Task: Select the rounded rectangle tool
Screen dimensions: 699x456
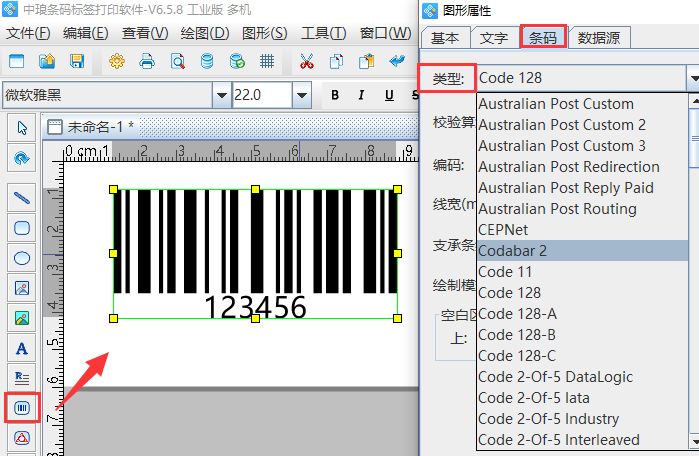Action: click(x=22, y=228)
